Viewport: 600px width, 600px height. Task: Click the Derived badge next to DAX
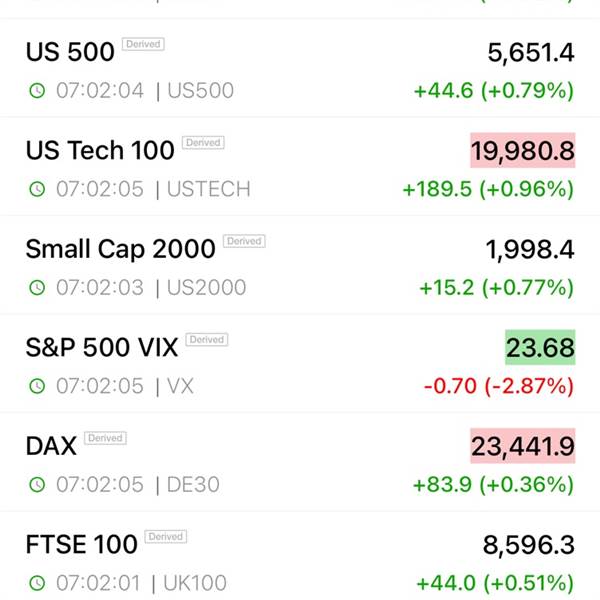click(105, 438)
